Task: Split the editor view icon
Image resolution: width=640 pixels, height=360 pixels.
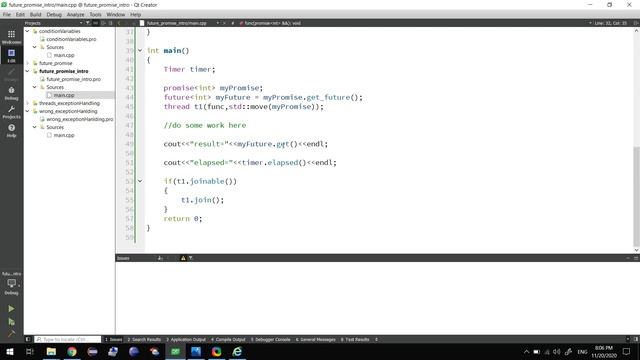Action: click(x=636, y=23)
